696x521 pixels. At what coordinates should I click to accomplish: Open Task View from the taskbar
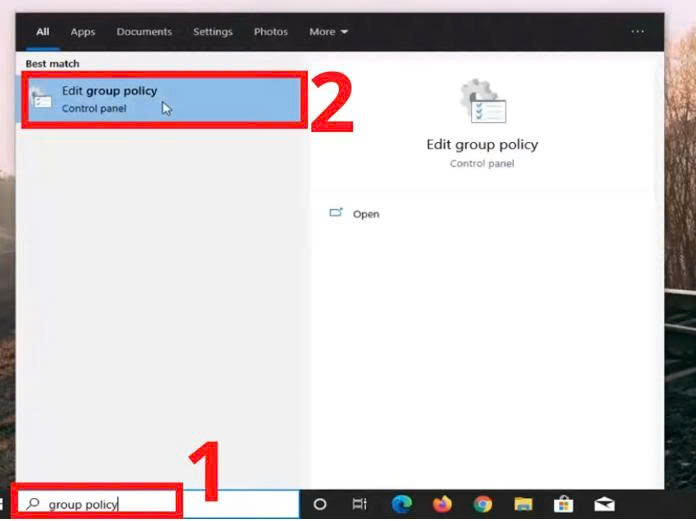[360, 504]
